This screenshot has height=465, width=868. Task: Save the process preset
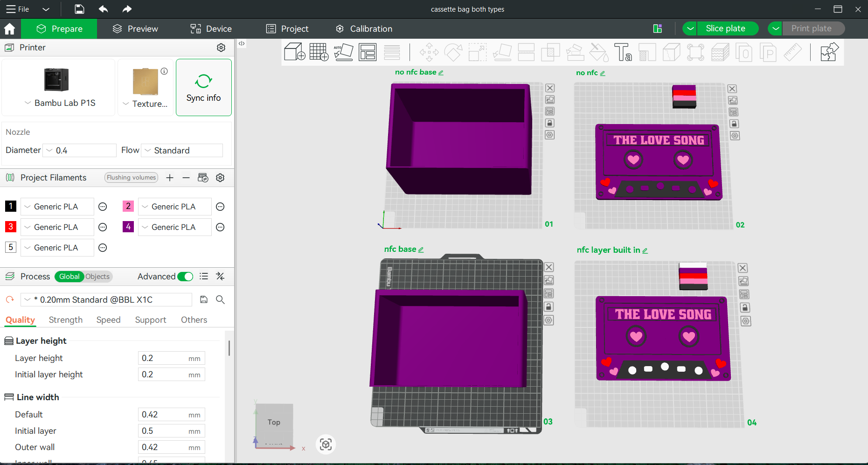[x=204, y=299]
